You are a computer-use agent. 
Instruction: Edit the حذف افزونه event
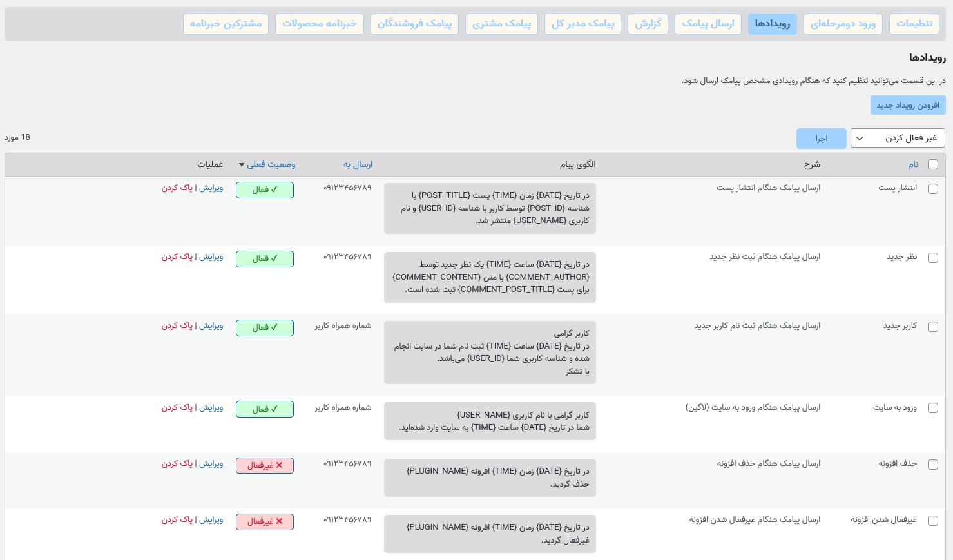[x=211, y=463]
